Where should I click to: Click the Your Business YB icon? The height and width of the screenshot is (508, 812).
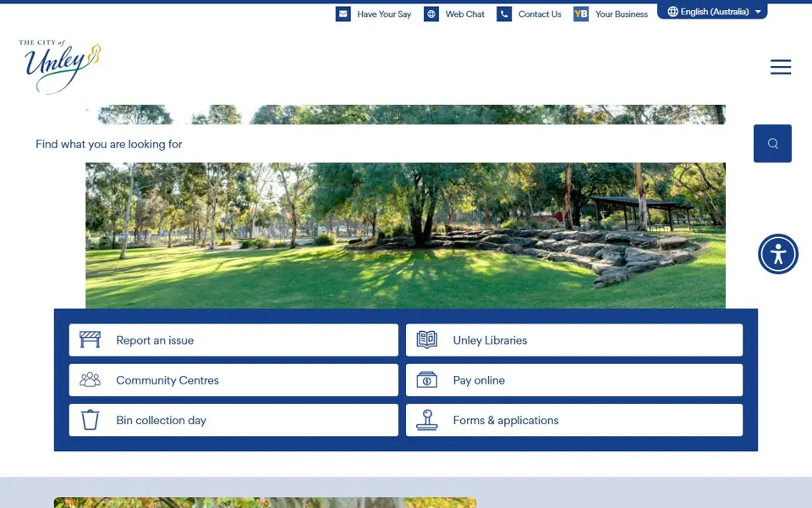(x=581, y=14)
